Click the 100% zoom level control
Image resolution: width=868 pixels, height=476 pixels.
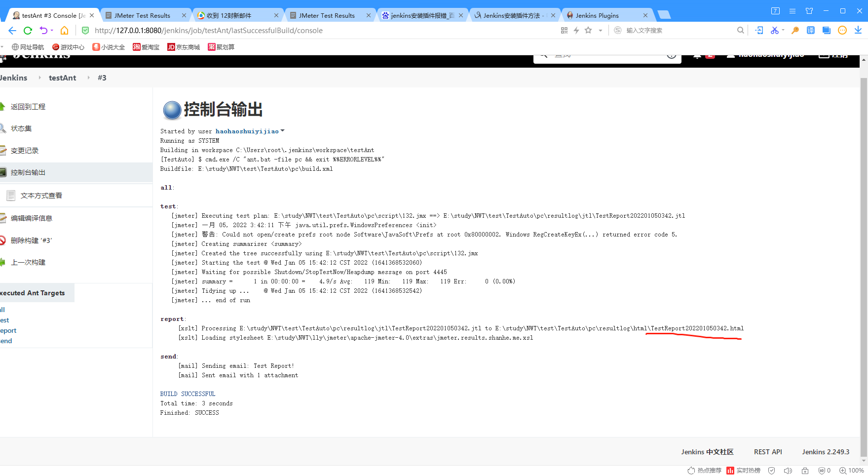point(852,471)
